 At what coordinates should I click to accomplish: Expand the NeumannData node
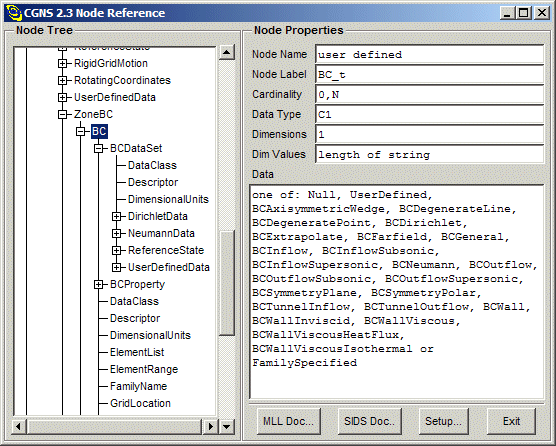click(117, 234)
